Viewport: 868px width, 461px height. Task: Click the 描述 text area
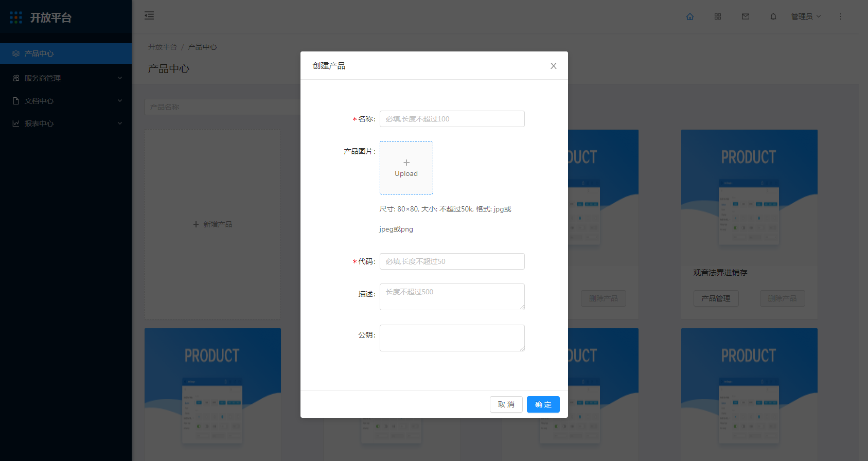pos(452,297)
